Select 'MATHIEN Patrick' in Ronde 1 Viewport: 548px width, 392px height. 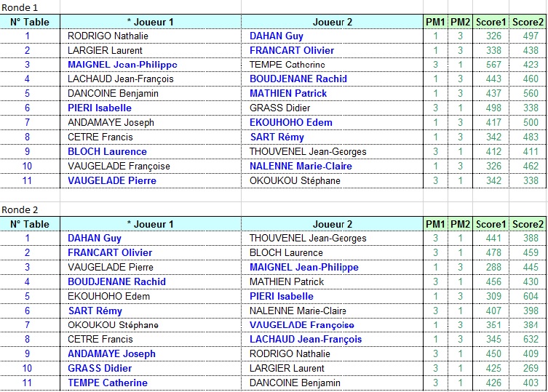pyautogui.click(x=288, y=94)
